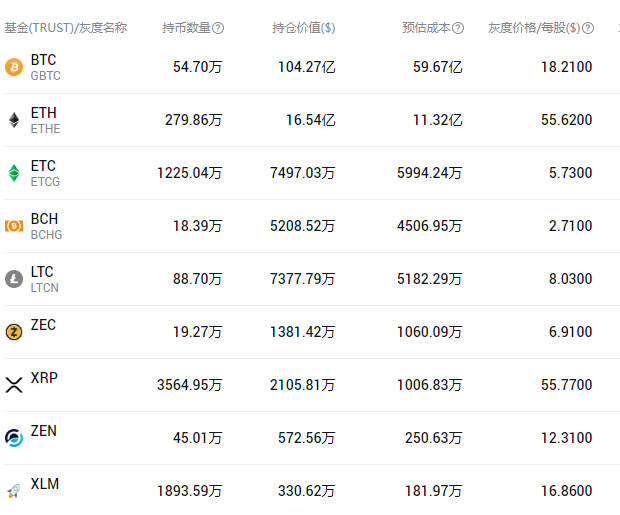620x515 pixels.
Task: Open the GBTC trust name link
Action: click(46, 76)
